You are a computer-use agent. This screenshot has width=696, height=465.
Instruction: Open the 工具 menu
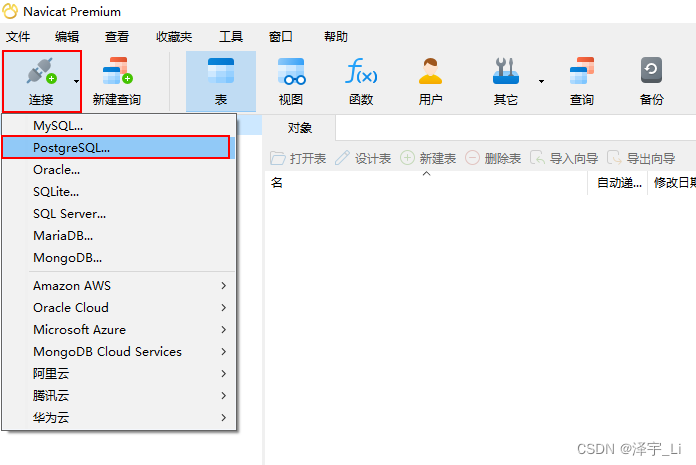pyautogui.click(x=231, y=36)
